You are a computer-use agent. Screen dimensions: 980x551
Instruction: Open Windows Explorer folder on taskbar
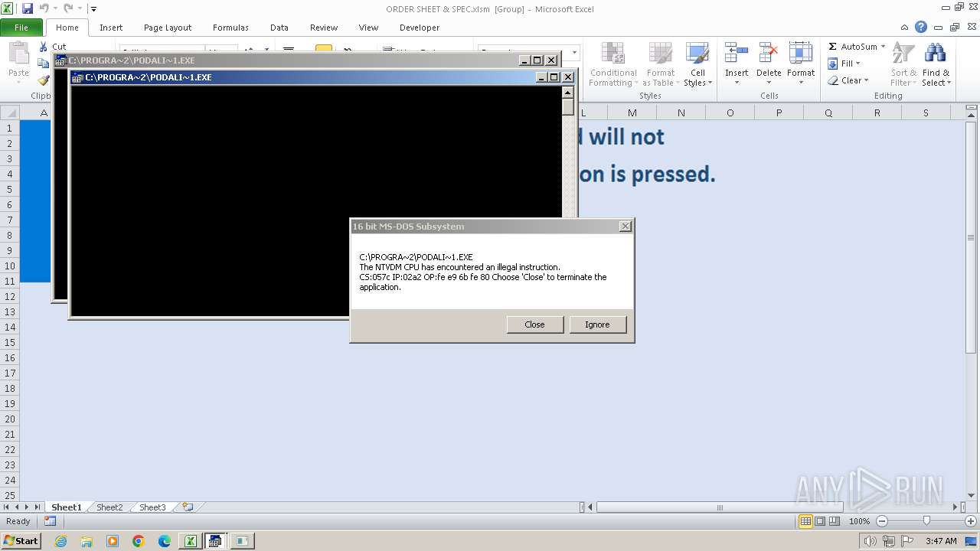(x=87, y=541)
